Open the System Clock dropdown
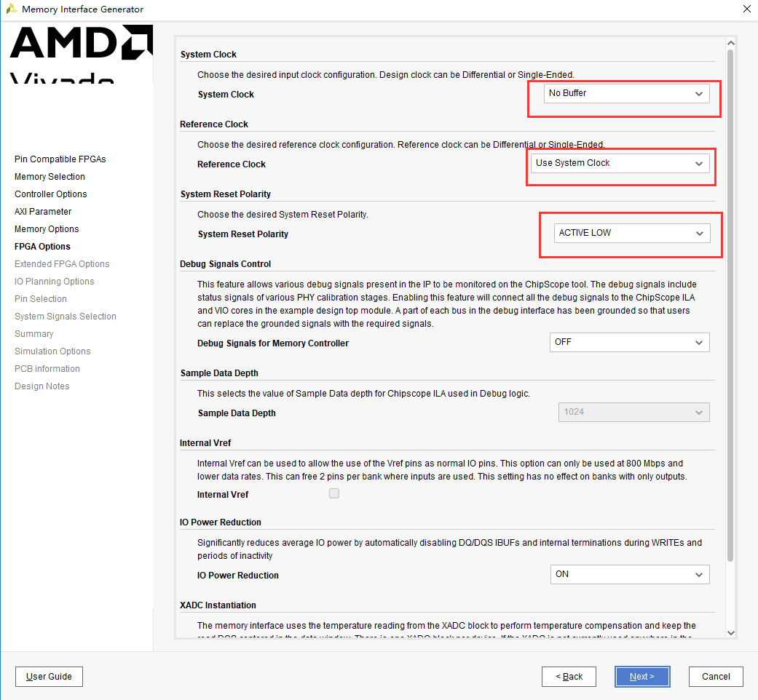 point(626,93)
